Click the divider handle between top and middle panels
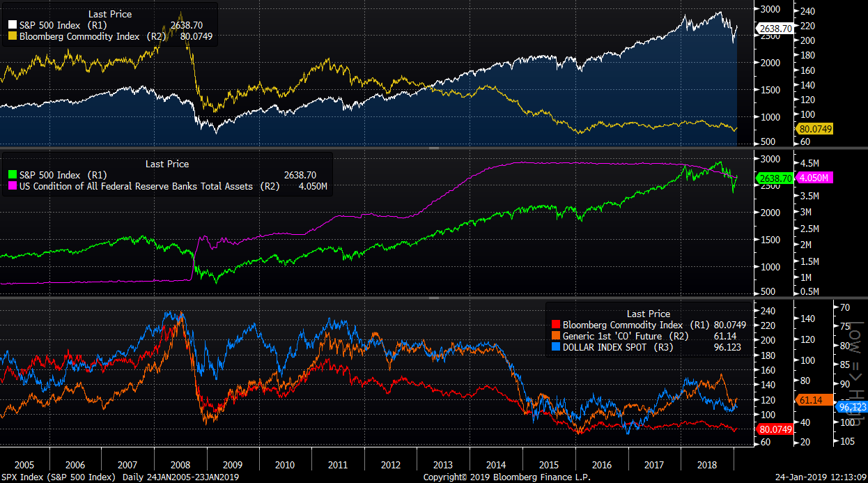 433,148
